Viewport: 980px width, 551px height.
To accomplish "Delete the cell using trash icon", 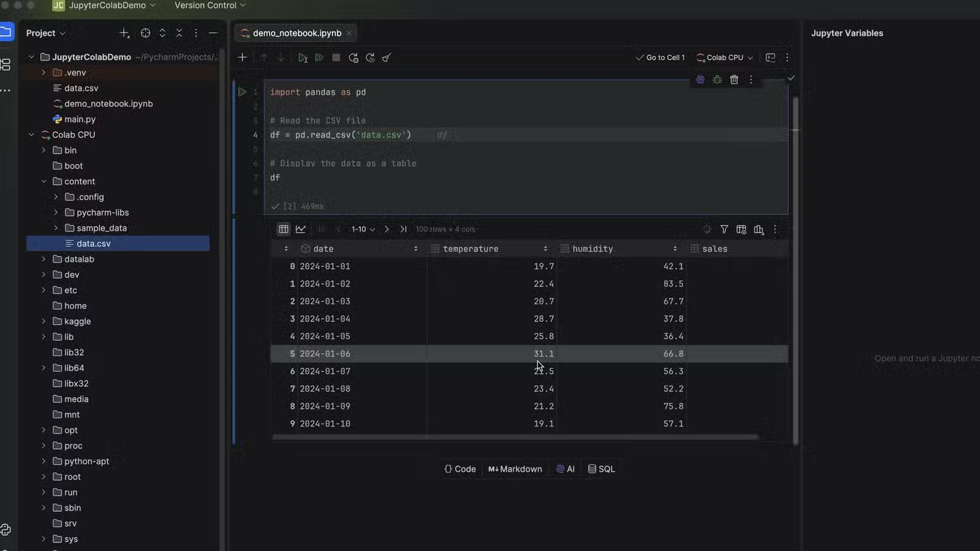I will (734, 79).
